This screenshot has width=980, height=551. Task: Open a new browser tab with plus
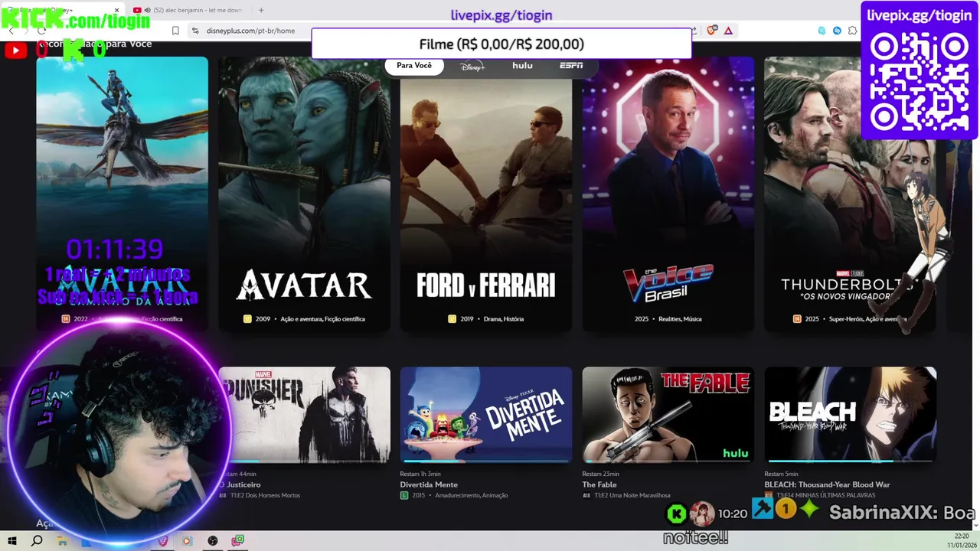261,10
